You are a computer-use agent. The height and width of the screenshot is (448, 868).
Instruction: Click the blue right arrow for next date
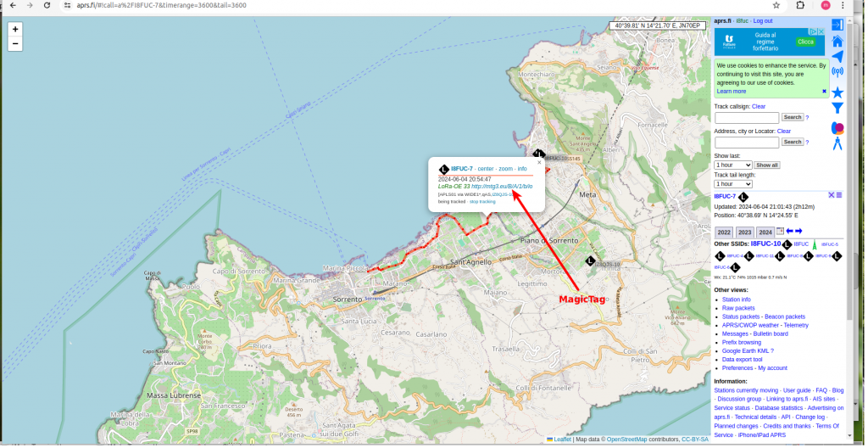click(798, 231)
